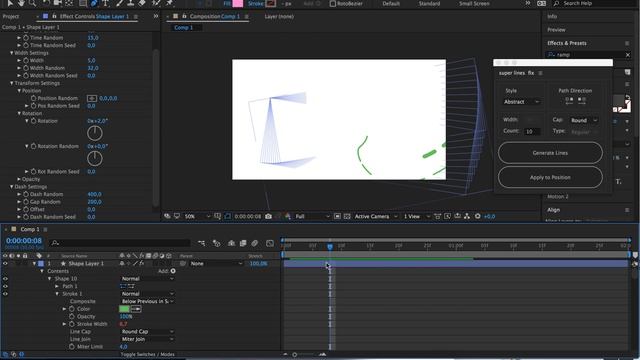The height and width of the screenshot is (360, 640).
Task: Click the Add contents circle button
Action: tap(173, 271)
